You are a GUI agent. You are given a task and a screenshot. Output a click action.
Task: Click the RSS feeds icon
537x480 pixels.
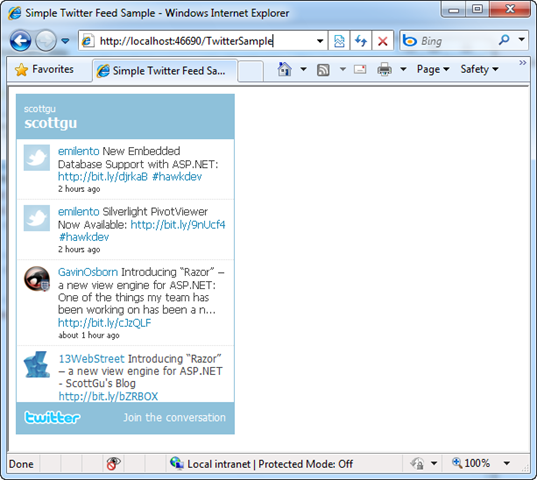point(323,70)
